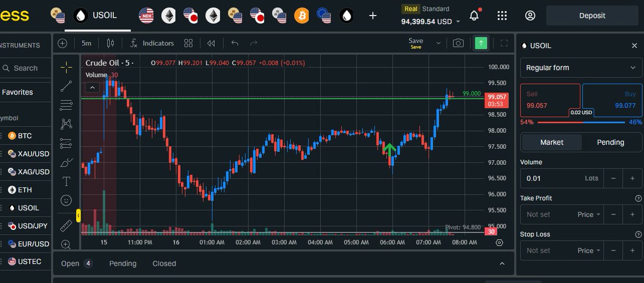
Task: Click the Deposit button
Action: (x=592, y=16)
